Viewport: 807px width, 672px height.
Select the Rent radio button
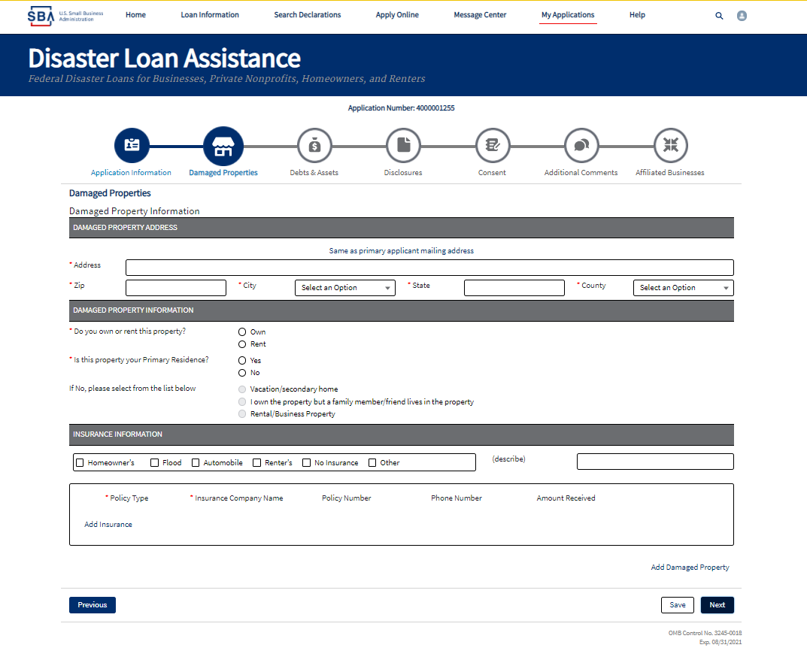click(x=242, y=344)
